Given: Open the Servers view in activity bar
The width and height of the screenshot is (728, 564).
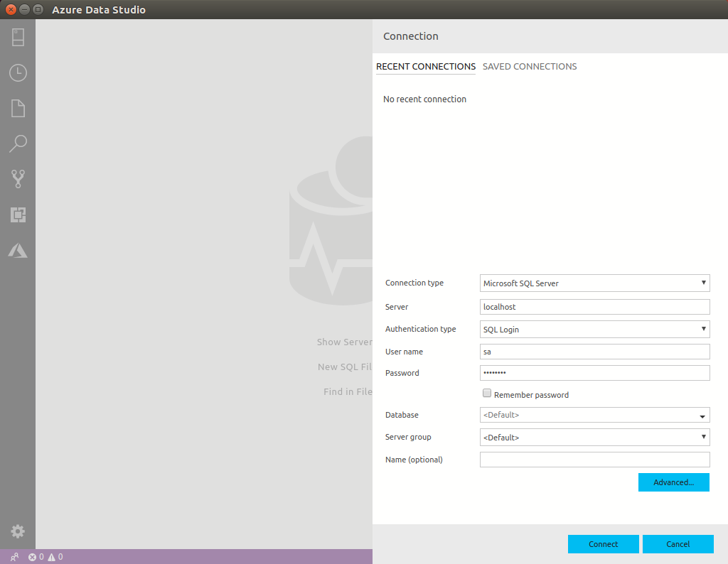Looking at the screenshot, I should pyautogui.click(x=18, y=38).
